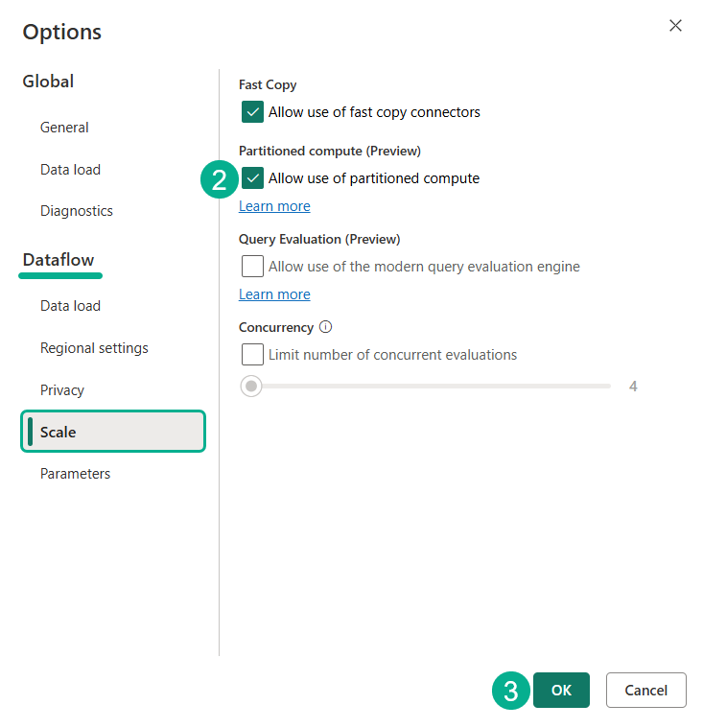The width and height of the screenshot is (703, 728).
Task: Select the Scale category in the sidebar
Action: [113, 432]
